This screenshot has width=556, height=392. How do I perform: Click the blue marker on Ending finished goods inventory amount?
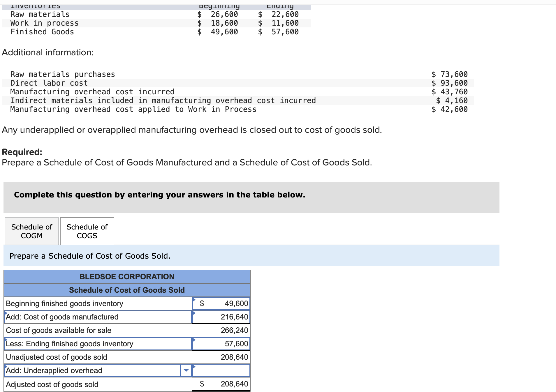pyautogui.click(x=194, y=340)
